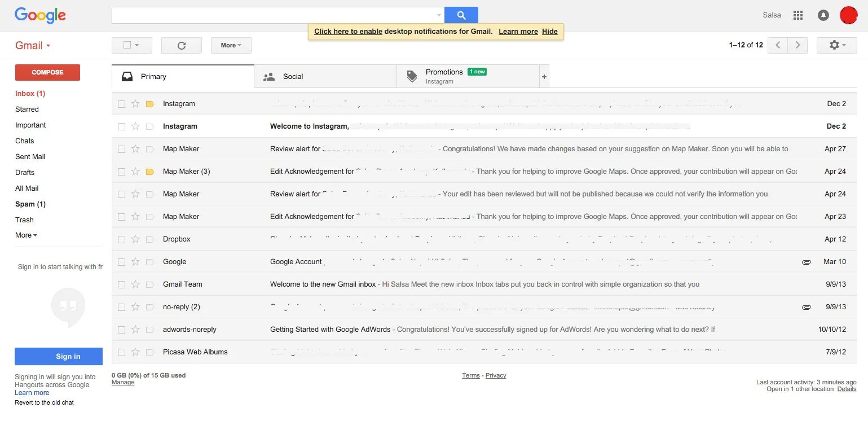868x421 pixels.
Task: Open the More actions dropdown in toolbar
Action: click(231, 45)
